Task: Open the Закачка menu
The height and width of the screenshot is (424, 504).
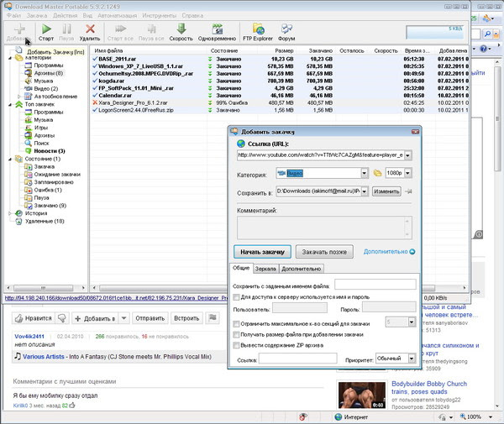Action: click(x=37, y=15)
